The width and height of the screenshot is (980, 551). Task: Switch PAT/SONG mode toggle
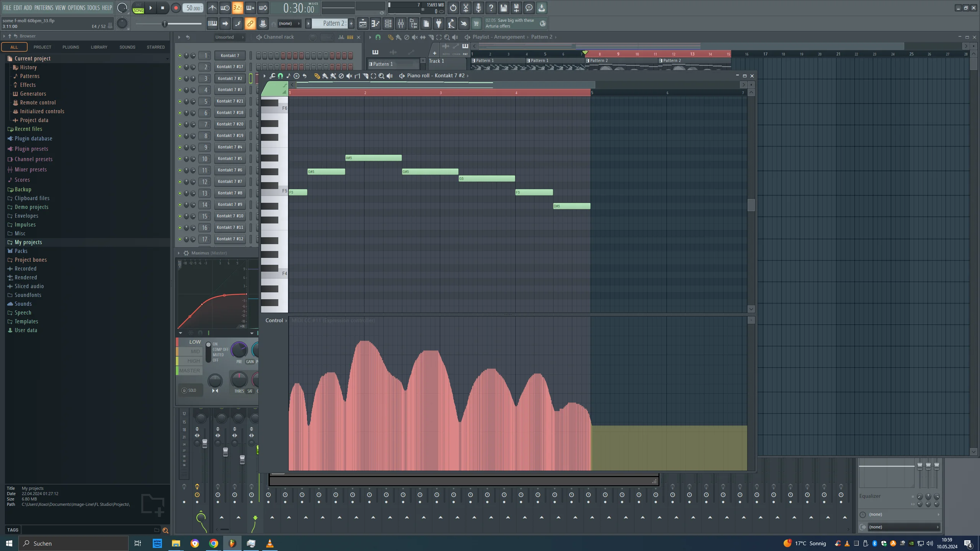pyautogui.click(x=138, y=8)
